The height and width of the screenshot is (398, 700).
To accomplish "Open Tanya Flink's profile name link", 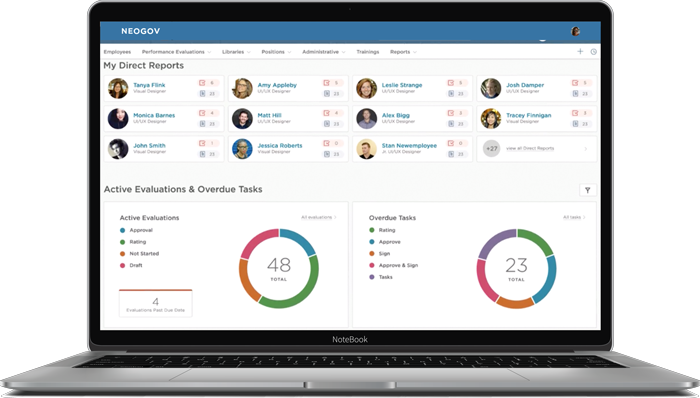I will (149, 85).
